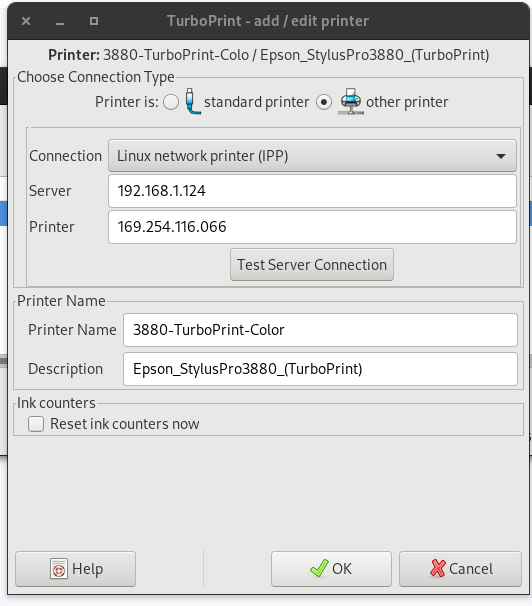Image resolution: width=532 pixels, height=606 pixels.
Task: Click the Printer address field 169.254.116.066
Action: point(312,227)
